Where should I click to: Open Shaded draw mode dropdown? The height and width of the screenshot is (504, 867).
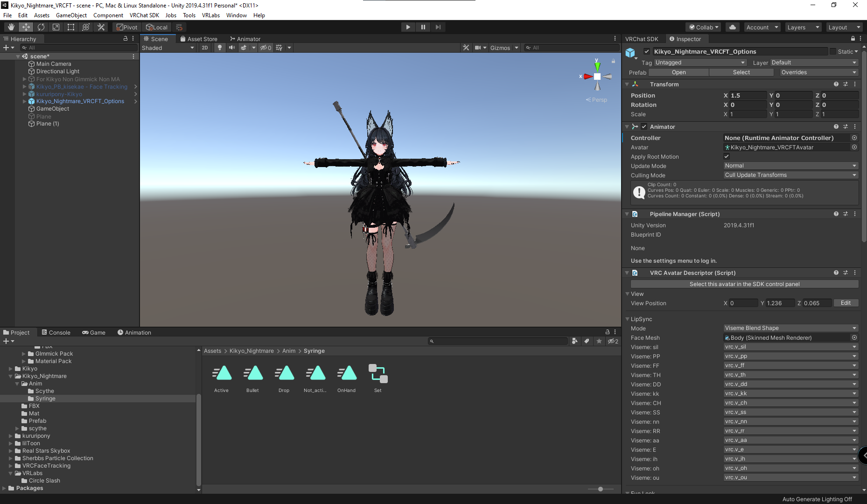[168, 48]
